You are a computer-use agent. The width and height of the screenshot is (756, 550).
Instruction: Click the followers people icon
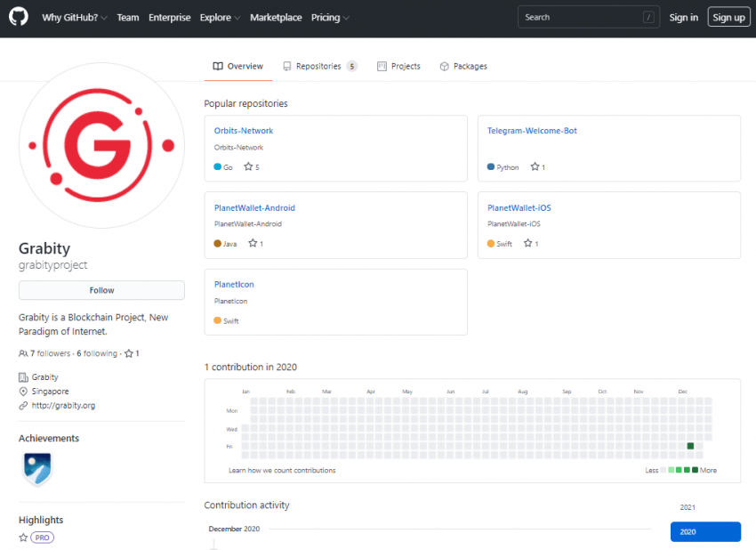tap(23, 353)
